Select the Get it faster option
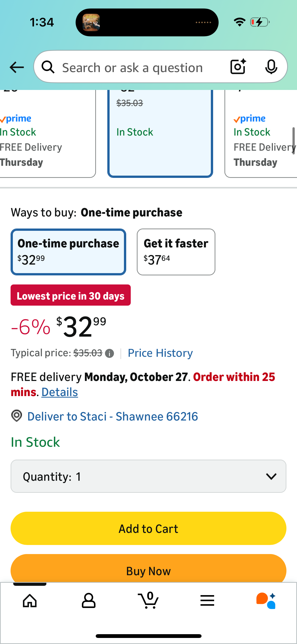 [x=176, y=252]
